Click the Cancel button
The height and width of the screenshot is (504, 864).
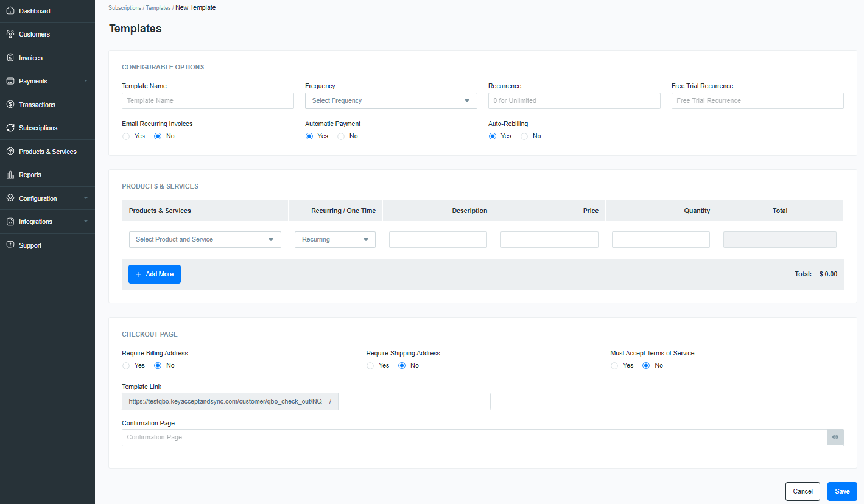tap(803, 491)
